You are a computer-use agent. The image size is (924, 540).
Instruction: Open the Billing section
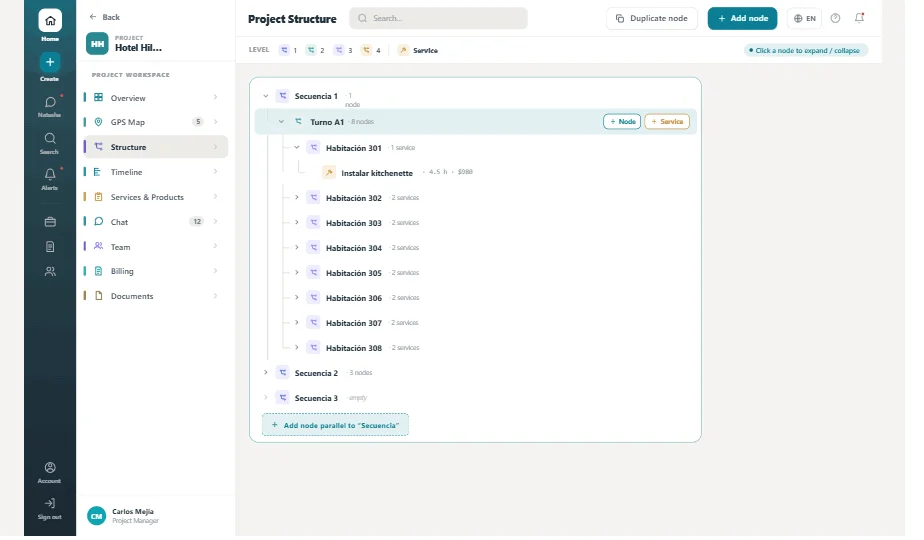click(x=156, y=271)
